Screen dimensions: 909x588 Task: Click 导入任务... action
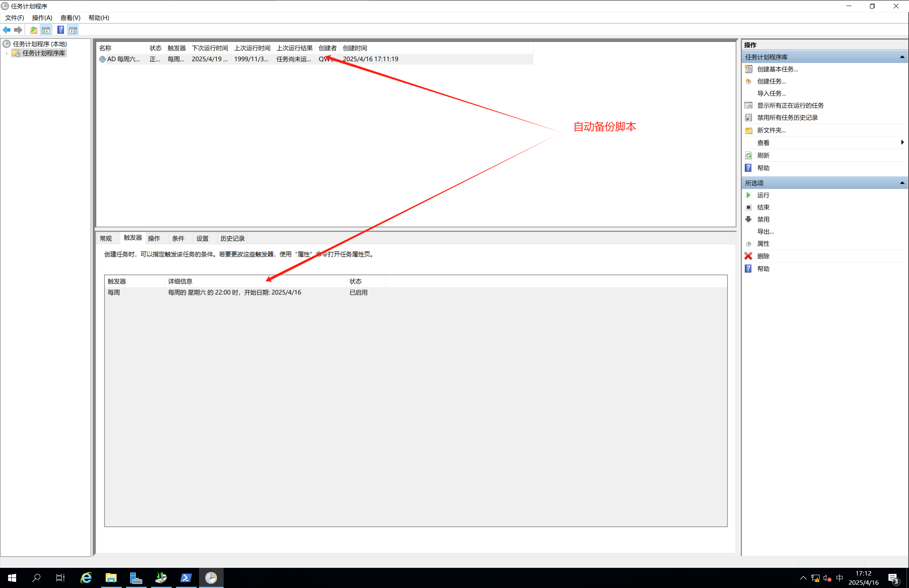click(x=771, y=93)
